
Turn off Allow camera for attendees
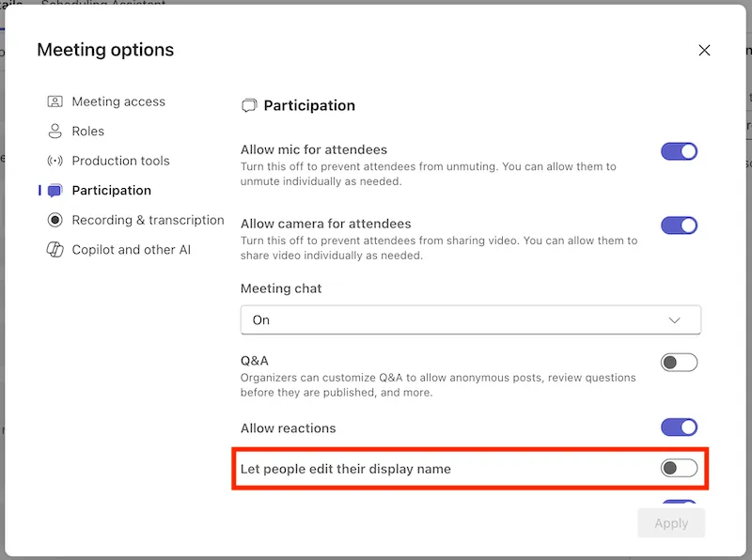(x=680, y=226)
